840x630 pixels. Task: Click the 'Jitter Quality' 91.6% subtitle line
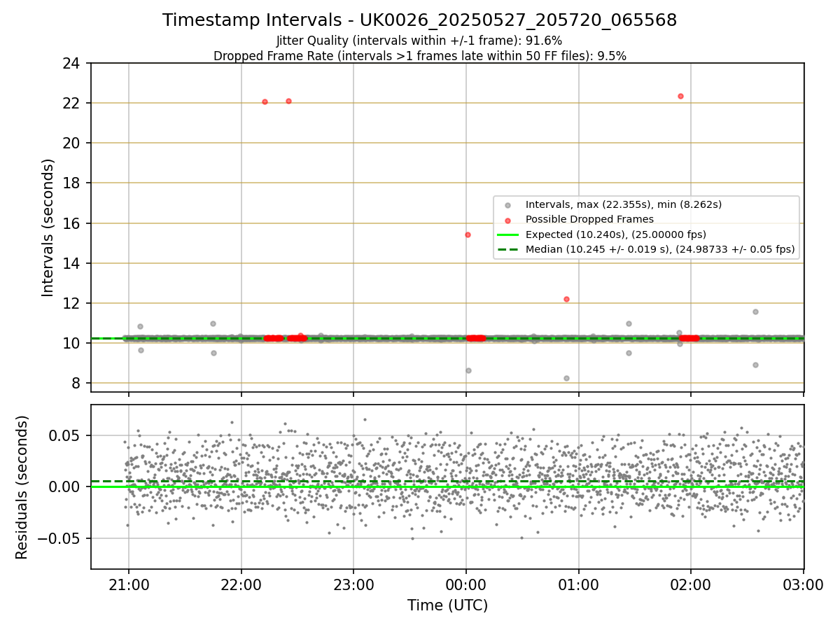(x=419, y=41)
